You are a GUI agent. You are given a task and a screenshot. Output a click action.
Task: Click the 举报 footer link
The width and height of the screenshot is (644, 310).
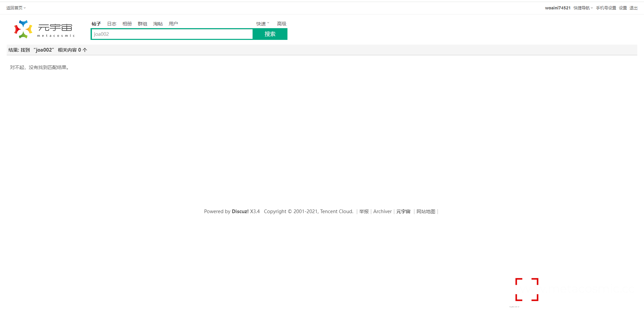(x=364, y=211)
